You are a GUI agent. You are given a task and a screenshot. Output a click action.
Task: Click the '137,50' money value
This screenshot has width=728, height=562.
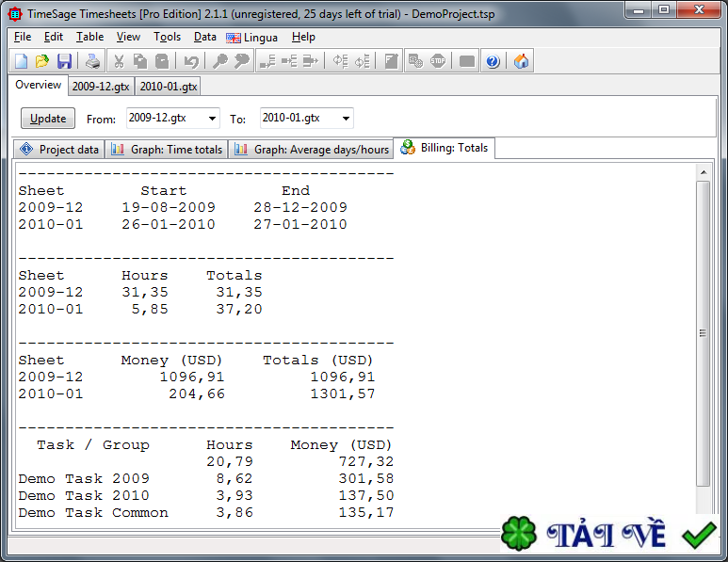click(x=365, y=496)
